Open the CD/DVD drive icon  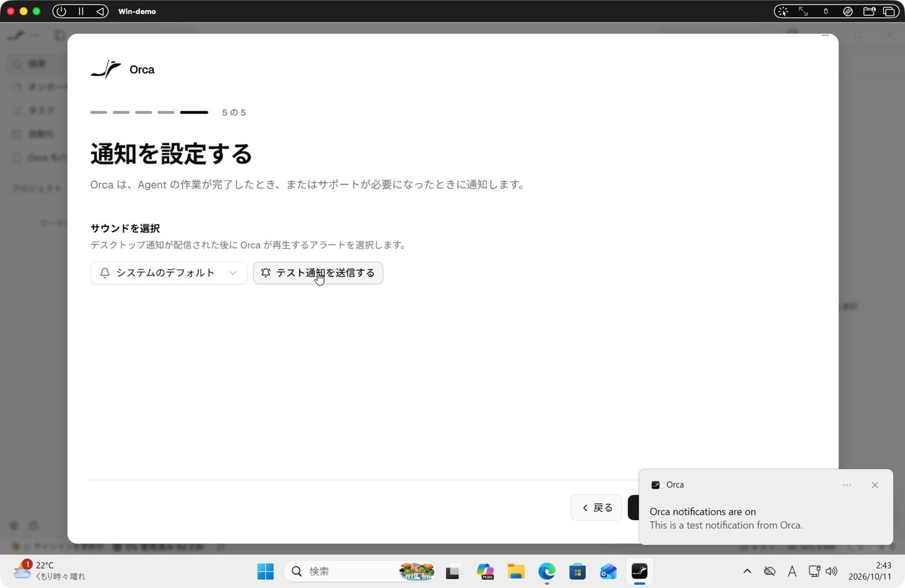(x=848, y=11)
